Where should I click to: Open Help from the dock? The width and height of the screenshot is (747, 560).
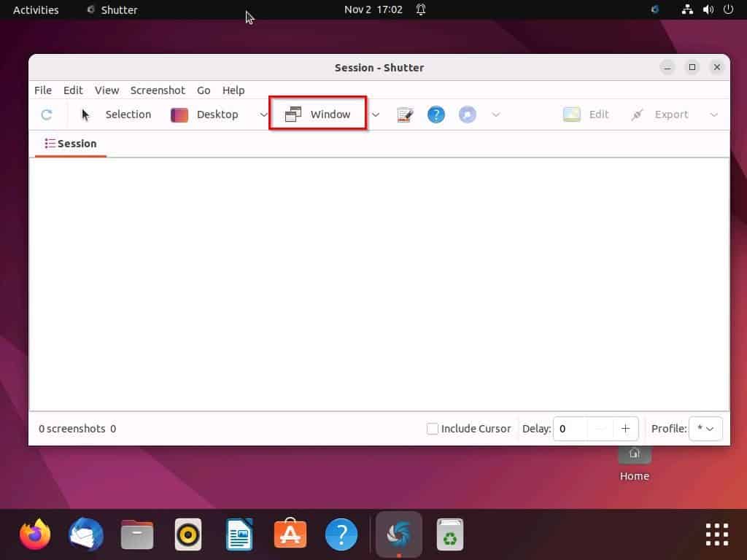tap(341, 534)
